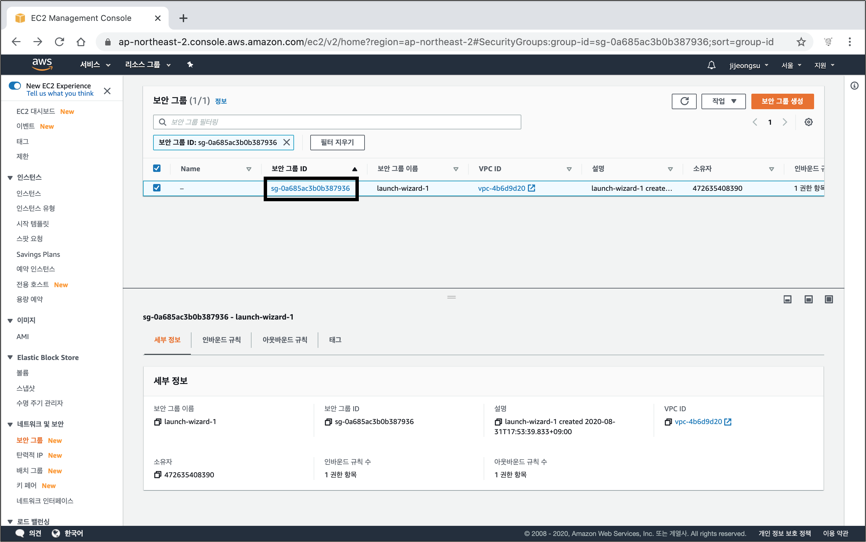The width and height of the screenshot is (866, 542).
Task: Copy the security group name launch-wizard-1
Action: pos(157,422)
